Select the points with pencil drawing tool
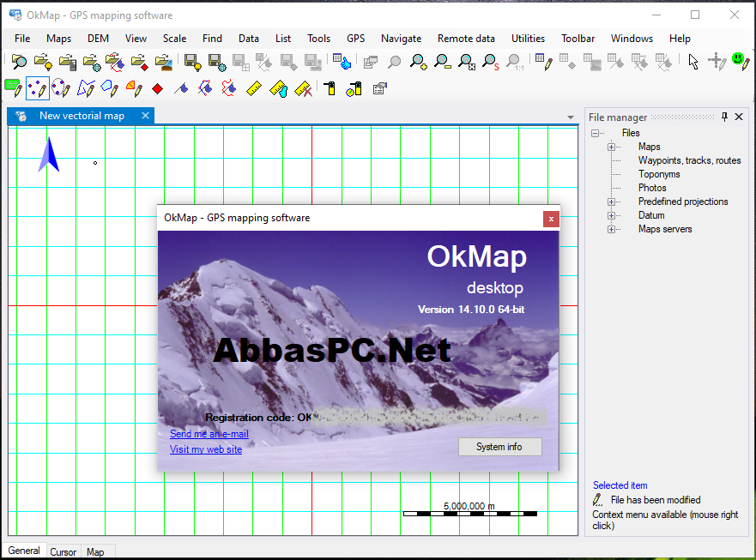Screen dimensions: 756x560 (x=37, y=88)
